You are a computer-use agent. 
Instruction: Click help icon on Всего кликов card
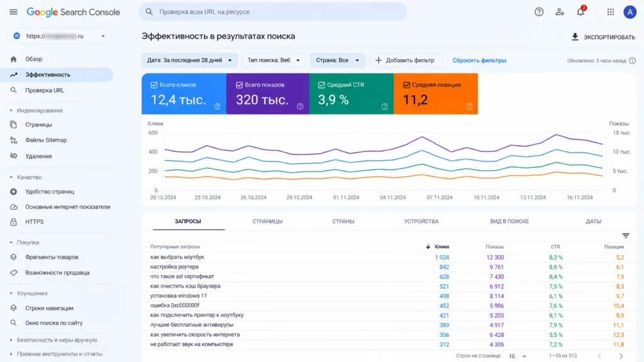[217, 106]
